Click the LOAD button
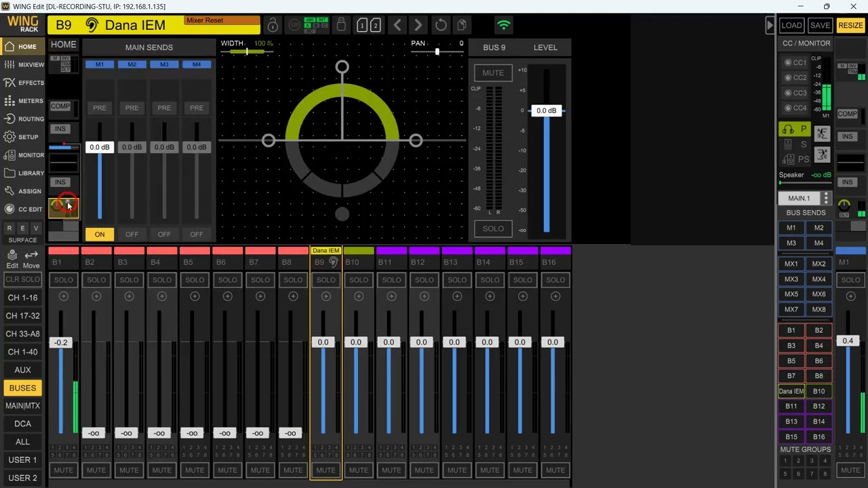The height and width of the screenshot is (488, 868). coord(791,26)
